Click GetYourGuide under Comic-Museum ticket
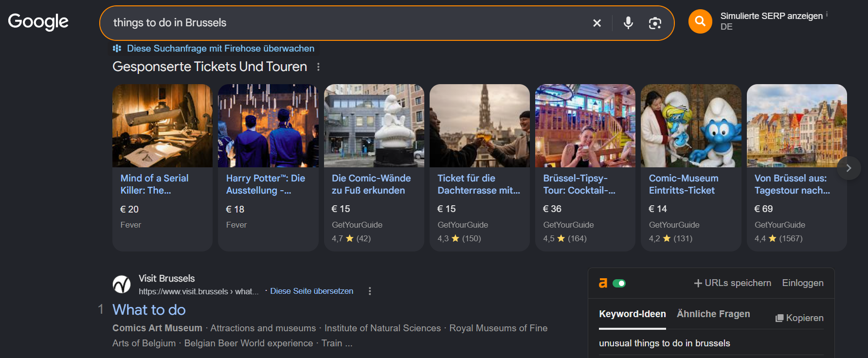 674,225
